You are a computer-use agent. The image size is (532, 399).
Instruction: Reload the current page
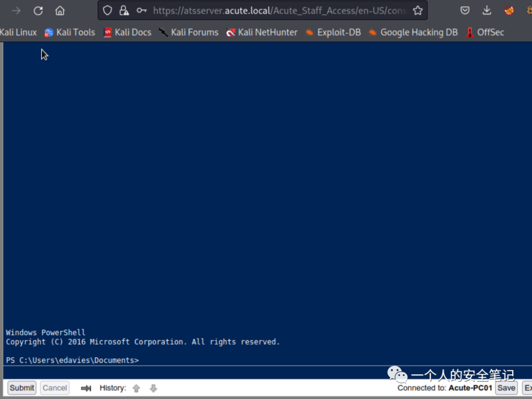(38, 11)
